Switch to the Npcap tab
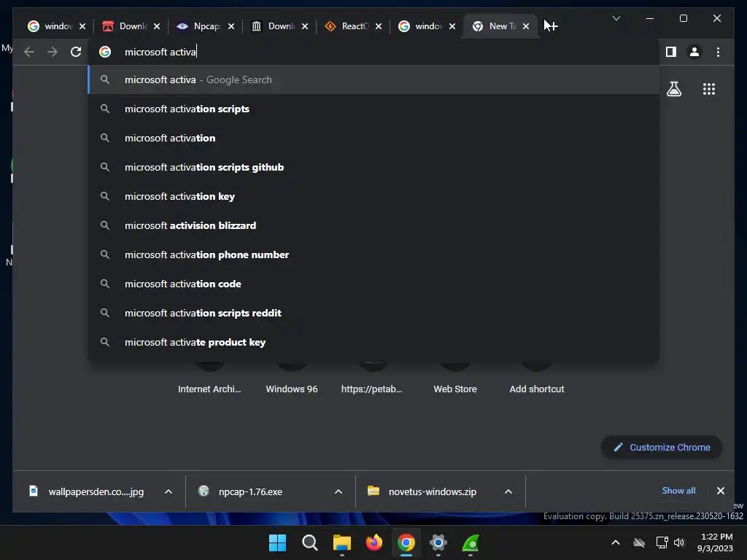 tap(199, 26)
